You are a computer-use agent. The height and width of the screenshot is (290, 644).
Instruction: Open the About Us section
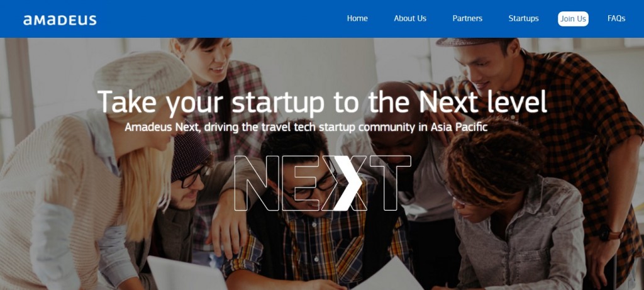click(410, 18)
